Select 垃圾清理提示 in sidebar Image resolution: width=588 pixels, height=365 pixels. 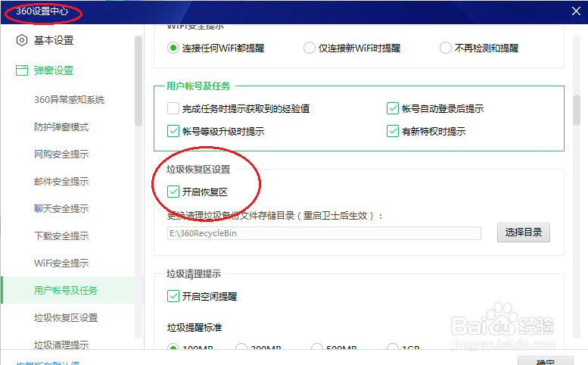[61, 345]
